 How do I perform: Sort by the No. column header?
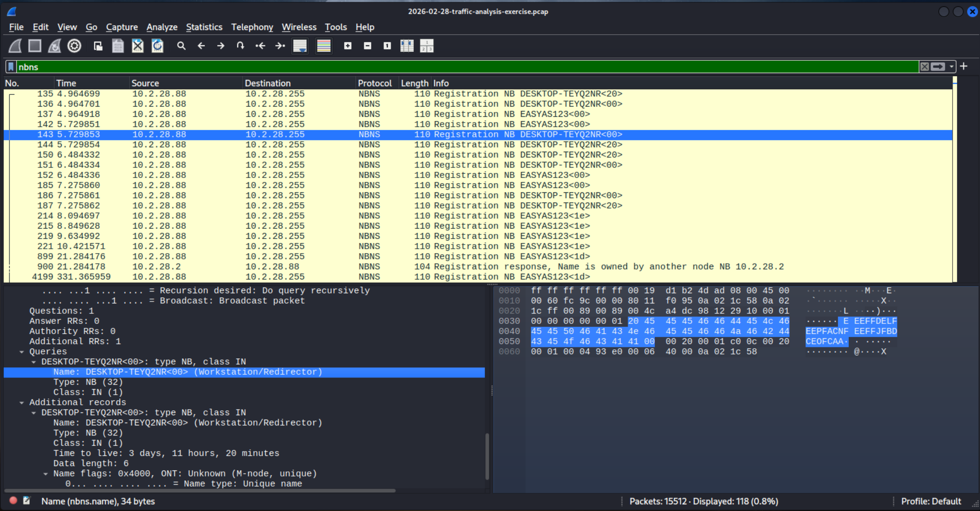(x=28, y=83)
